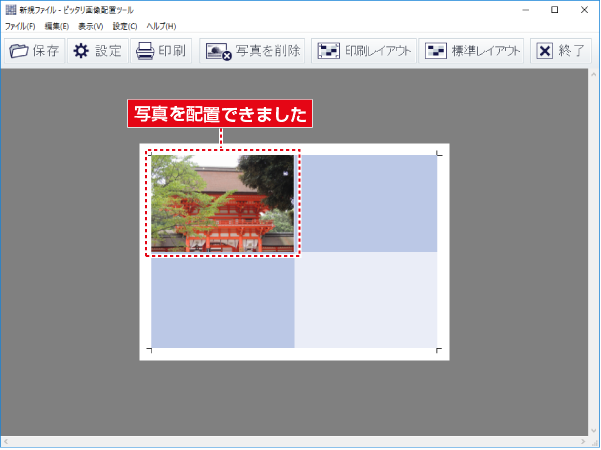The height and width of the screenshot is (450, 601).
Task: Open the 編集(E) menu
Action: pyautogui.click(x=57, y=26)
